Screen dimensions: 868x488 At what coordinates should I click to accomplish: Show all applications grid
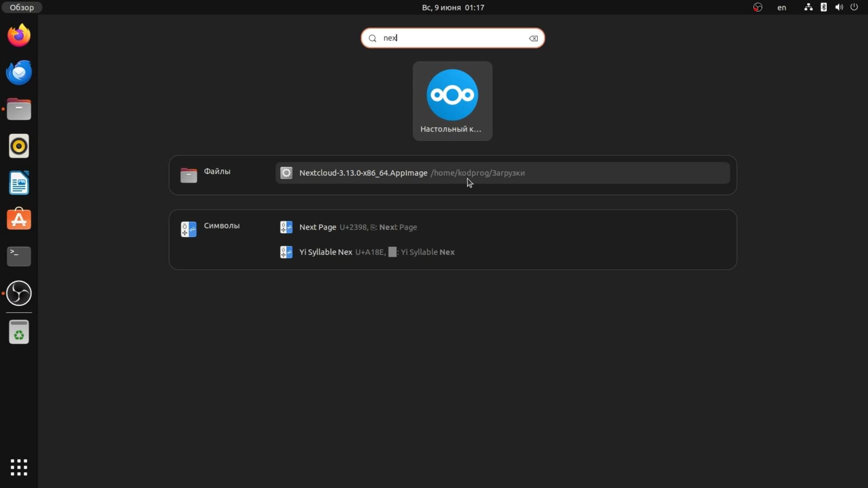19,467
